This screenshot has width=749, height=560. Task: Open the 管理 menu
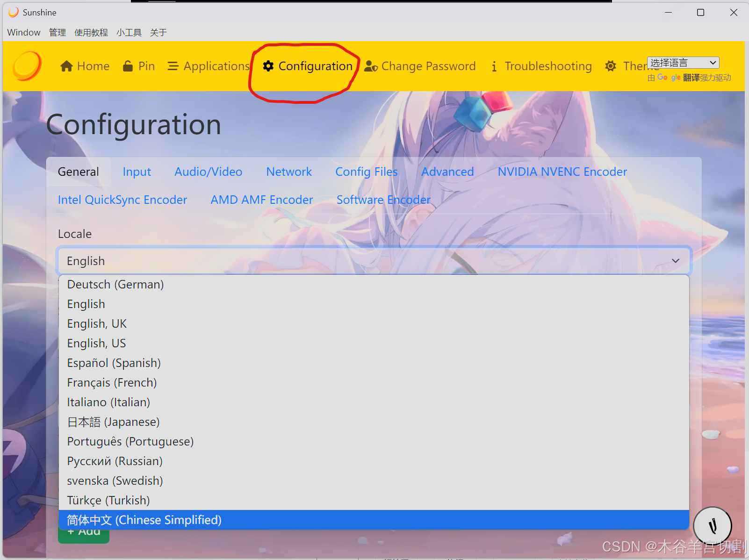tap(58, 32)
